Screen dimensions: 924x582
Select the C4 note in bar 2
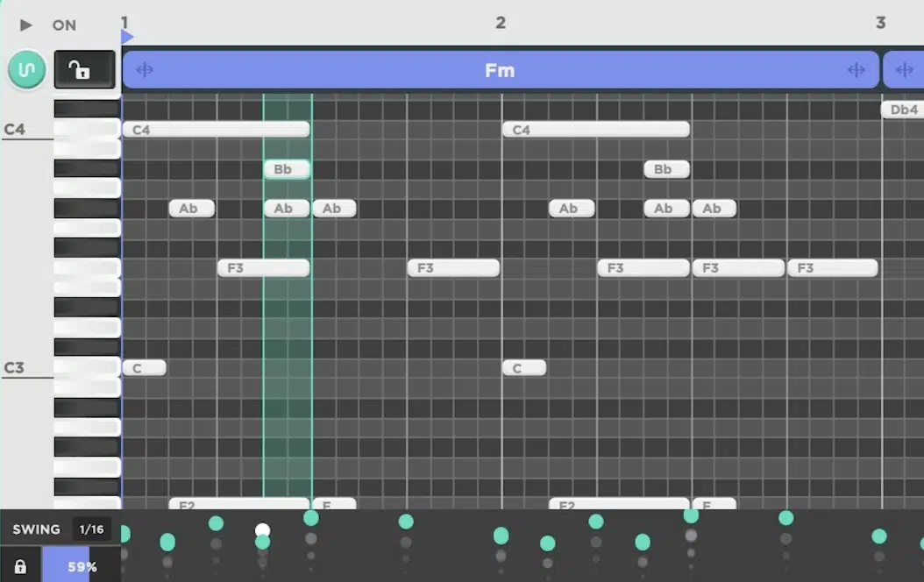click(596, 130)
